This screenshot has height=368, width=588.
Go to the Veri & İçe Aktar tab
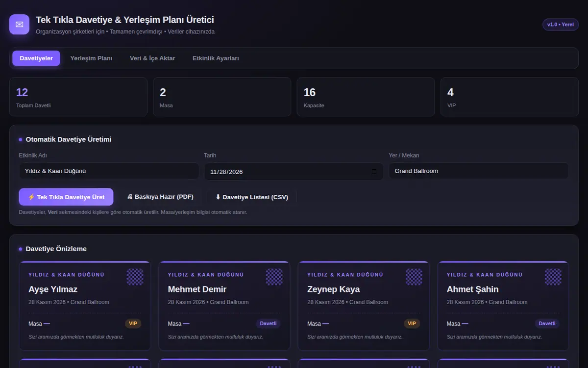[x=152, y=58]
